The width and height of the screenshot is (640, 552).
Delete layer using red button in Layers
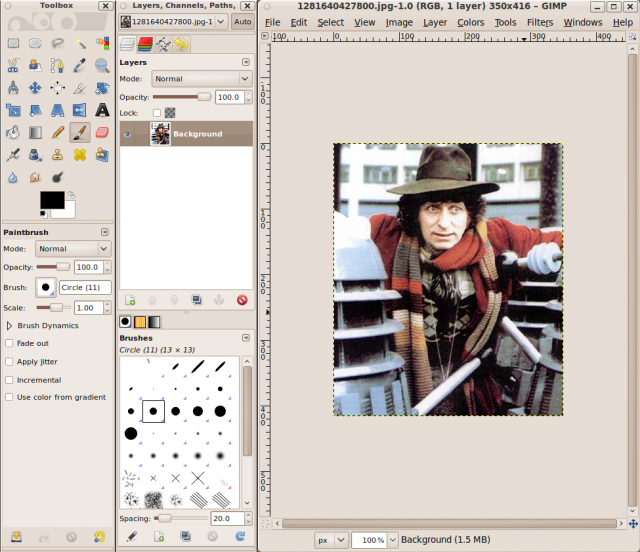coord(242,299)
